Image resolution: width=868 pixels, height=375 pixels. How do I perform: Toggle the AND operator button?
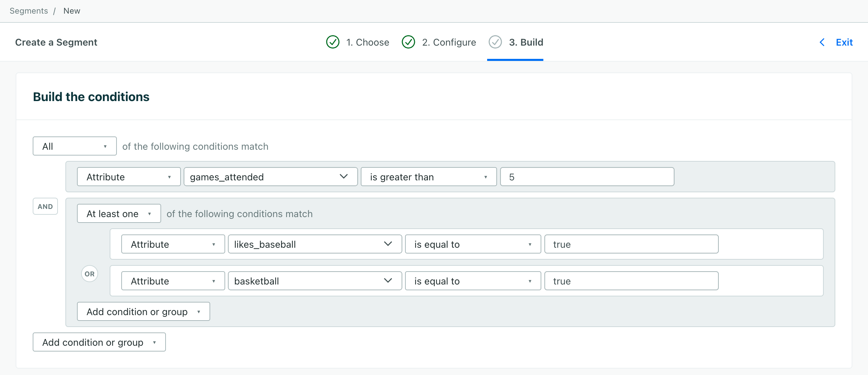[45, 206]
